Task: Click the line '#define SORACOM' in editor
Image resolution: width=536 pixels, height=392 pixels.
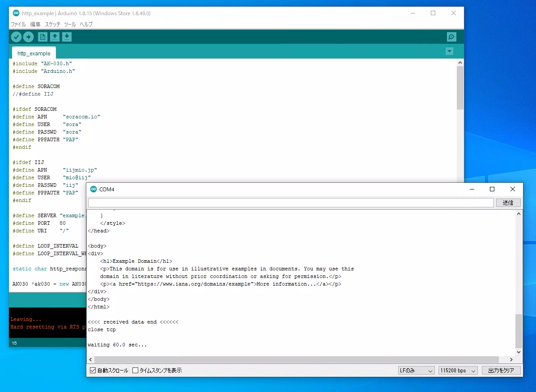Action: pos(36,86)
